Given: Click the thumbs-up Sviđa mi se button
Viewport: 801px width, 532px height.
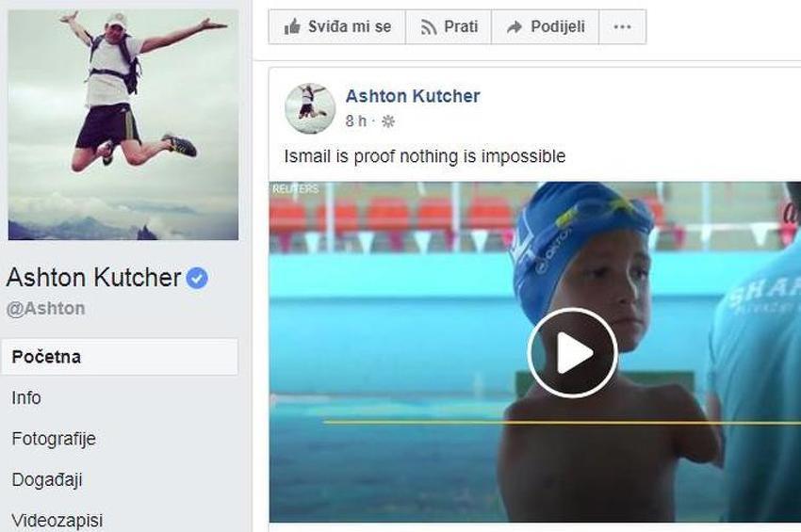Looking at the screenshot, I should [336, 26].
